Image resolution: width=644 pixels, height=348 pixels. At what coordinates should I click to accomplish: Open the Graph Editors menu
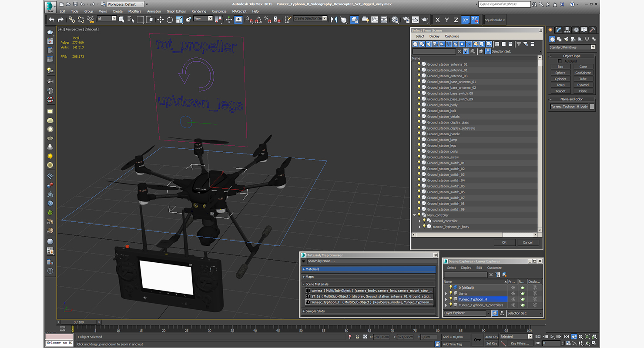176,11
